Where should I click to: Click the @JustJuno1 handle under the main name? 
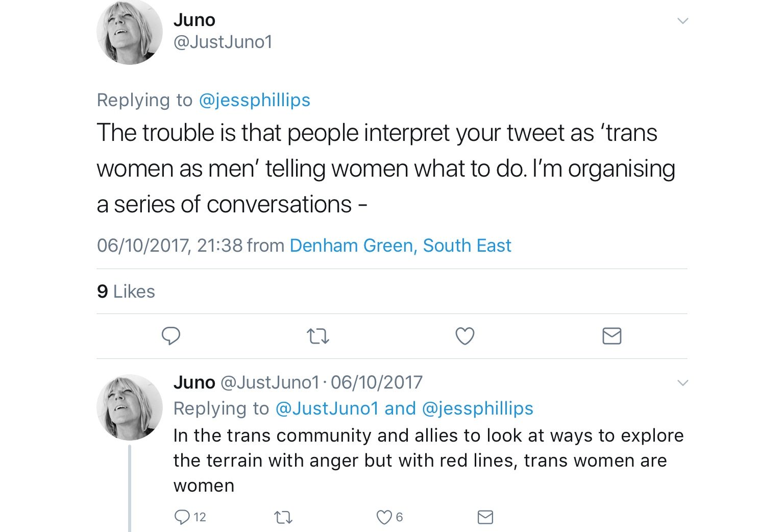click(x=223, y=42)
